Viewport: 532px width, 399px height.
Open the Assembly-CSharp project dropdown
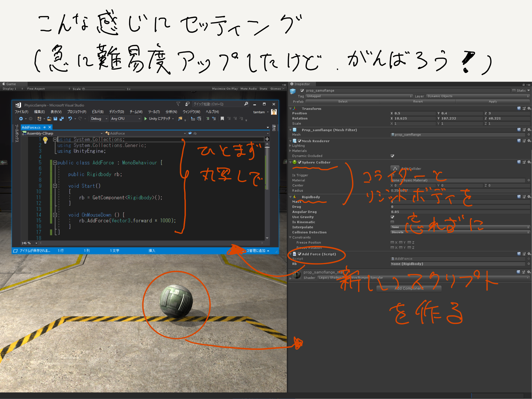point(62,133)
